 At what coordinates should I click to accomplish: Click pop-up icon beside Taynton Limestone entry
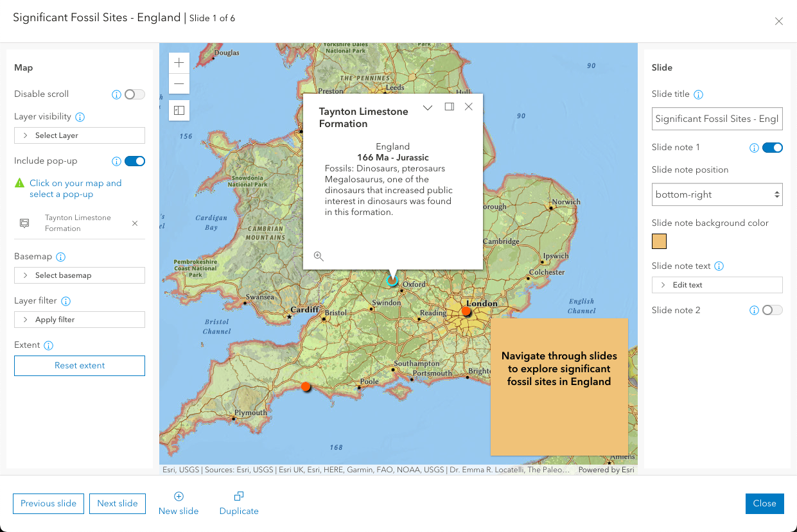click(x=24, y=223)
